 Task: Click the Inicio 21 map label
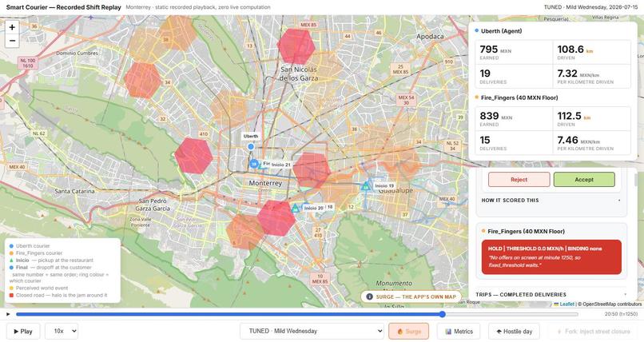[280, 165]
